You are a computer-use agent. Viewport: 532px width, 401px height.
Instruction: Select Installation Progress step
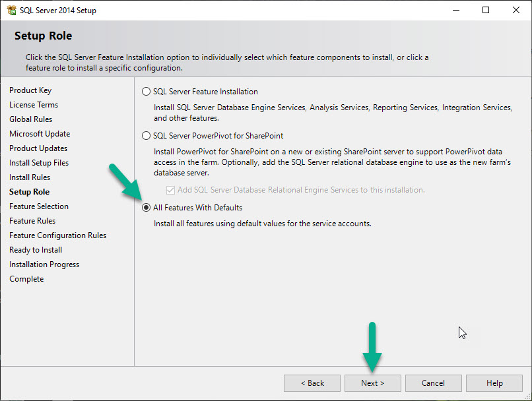click(44, 264)
